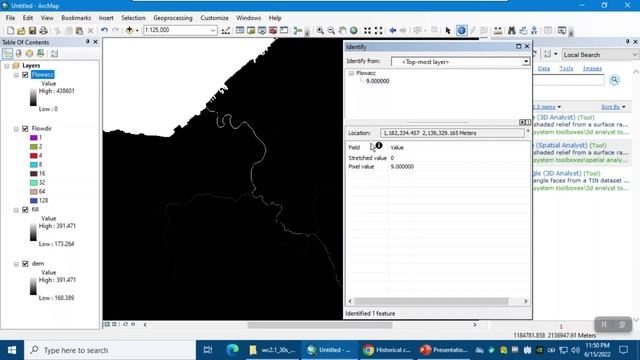The width and height of the screenshot is (640, 360).
Task: Open Chrome from the taskbar
Action: [x=386, y=350]
